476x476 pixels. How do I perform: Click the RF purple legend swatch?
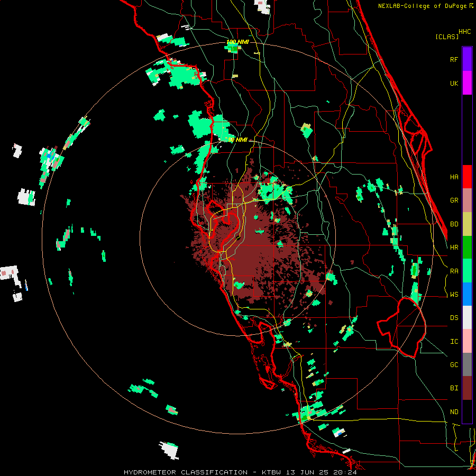pyautogui.click(x=467, y=59)
